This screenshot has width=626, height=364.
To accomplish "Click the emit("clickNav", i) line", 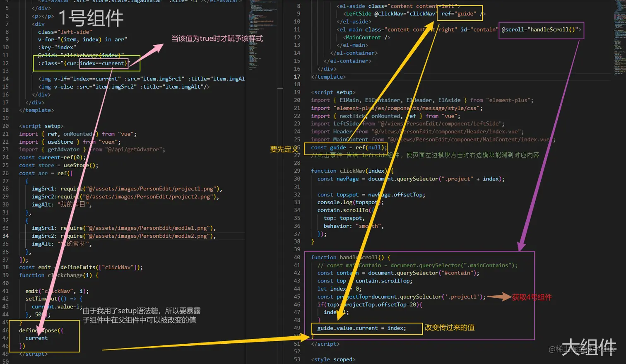I will click(x=57, y=291).
